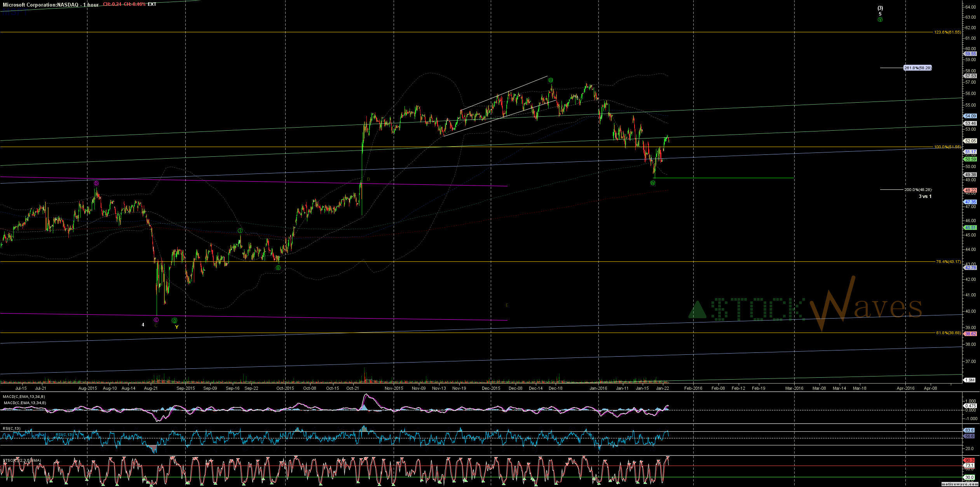The height and width of the screenshot is (487, 980).
Task: Click the Feb-2016 date marker
Action: pos(693,388)
